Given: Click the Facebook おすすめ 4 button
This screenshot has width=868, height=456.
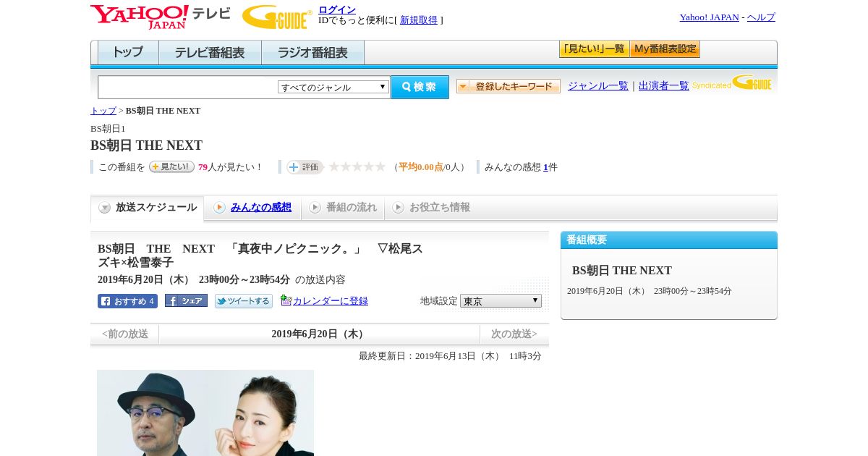Looking at the screenshot, I should click(x=127, y=301).
